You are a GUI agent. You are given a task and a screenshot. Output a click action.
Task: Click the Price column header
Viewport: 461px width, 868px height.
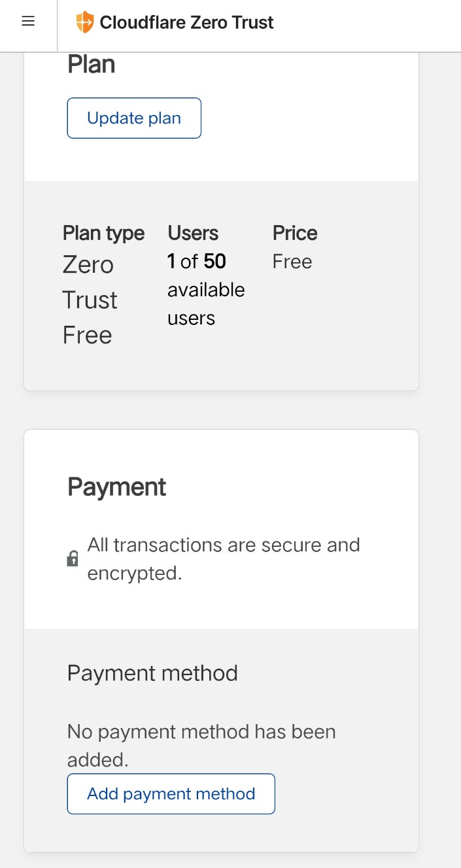point(294,233)
